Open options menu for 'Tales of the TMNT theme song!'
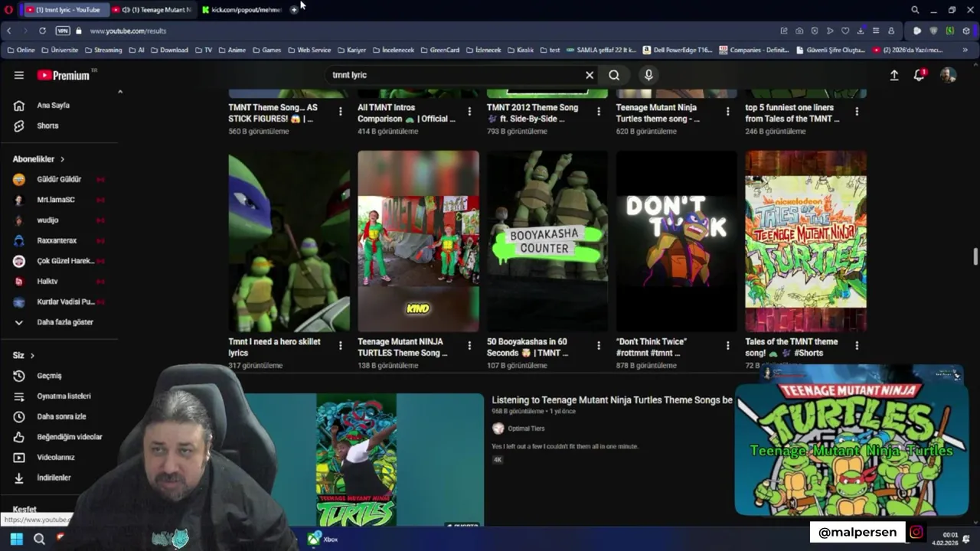The image size is (980, 551). pyautogui.click(x=857, y=346)
